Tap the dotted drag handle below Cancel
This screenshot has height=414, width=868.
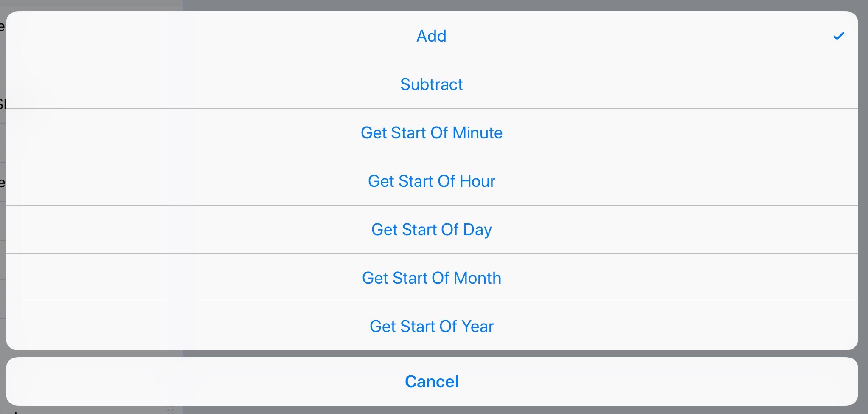[171, 409]
